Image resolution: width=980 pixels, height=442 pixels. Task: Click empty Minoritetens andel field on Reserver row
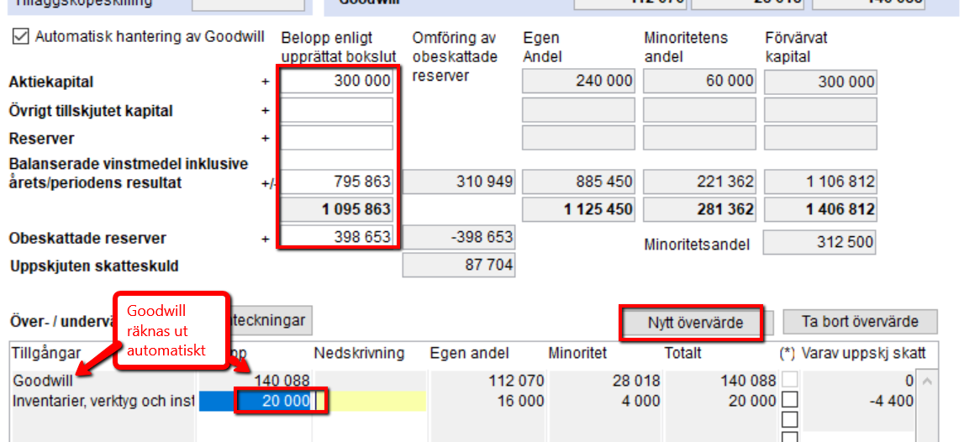698,138
